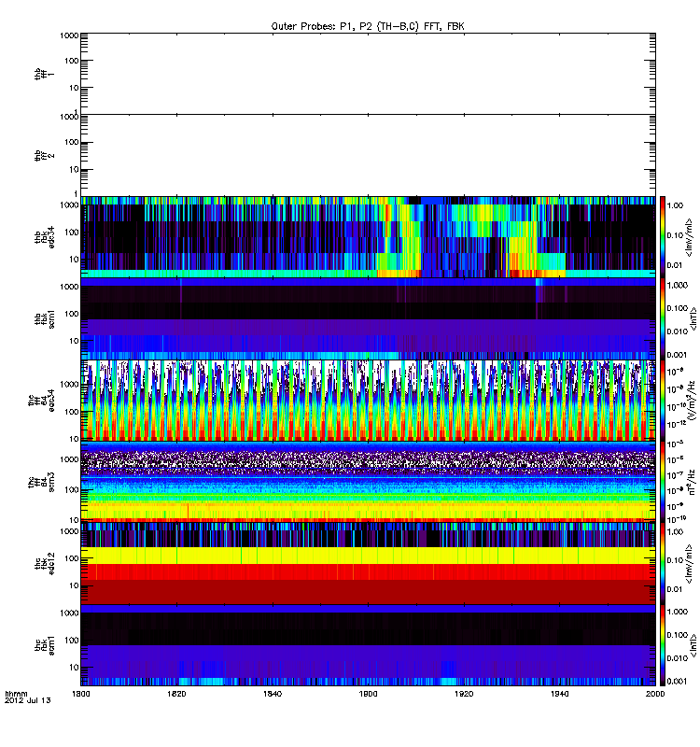Select the thc fff 64 edc34 spectrogram panel
Viewport: 700px width, 747px height.
coord(369,400)
